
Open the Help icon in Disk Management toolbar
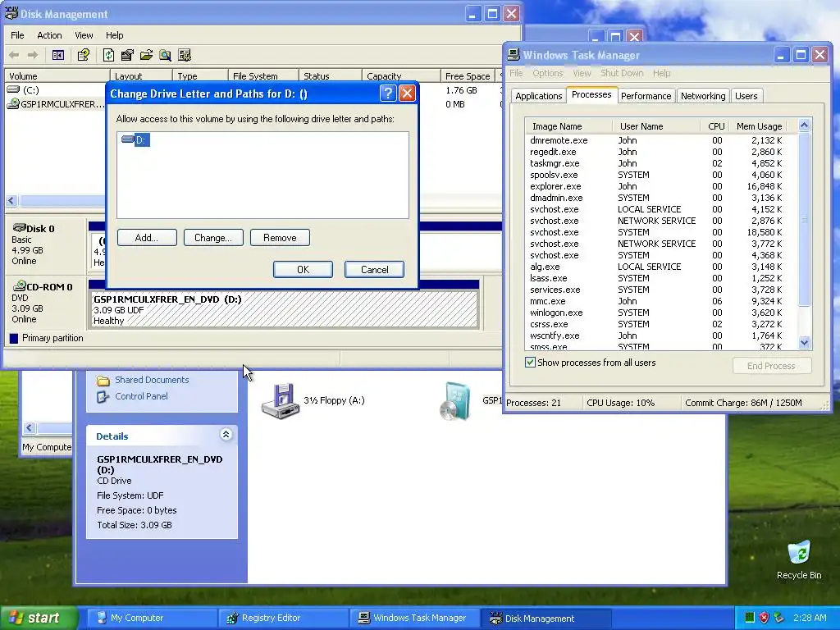pos(84,55)
